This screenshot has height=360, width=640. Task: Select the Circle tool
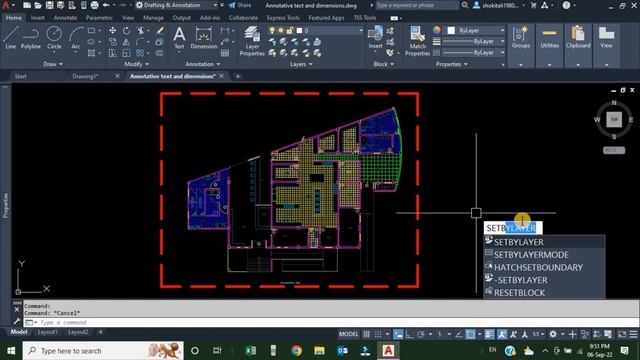pos(54,38)
